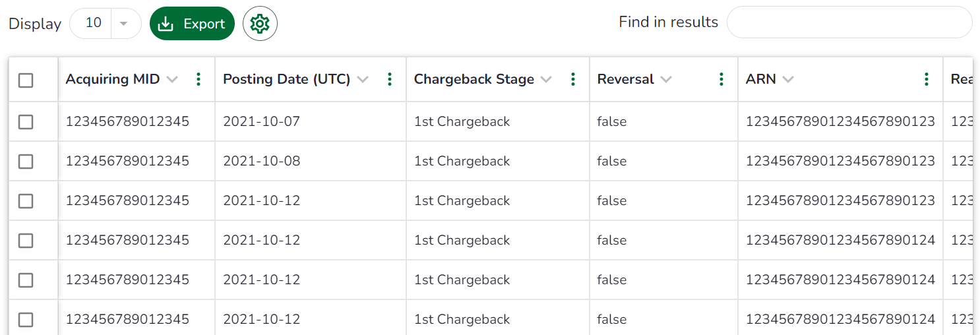Open Acquiring MID column options menu
This screenshot has width=980, height=335.
click(x=199, y=79)
